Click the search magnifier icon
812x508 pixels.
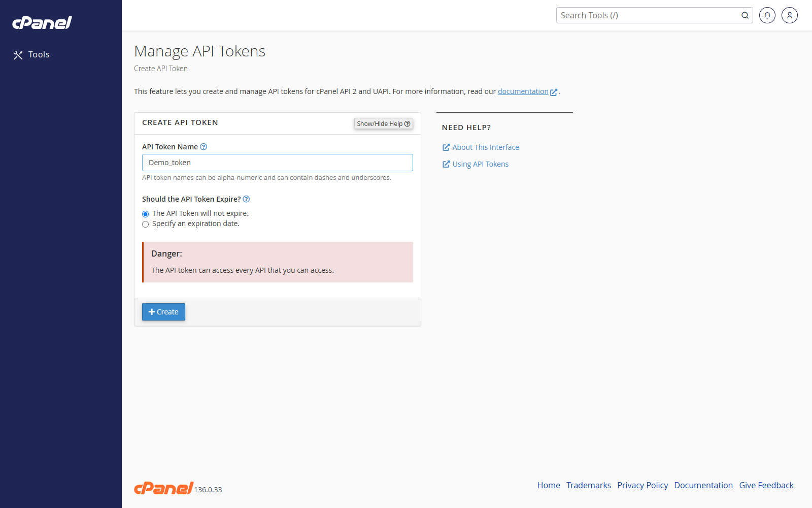[745, 15]
